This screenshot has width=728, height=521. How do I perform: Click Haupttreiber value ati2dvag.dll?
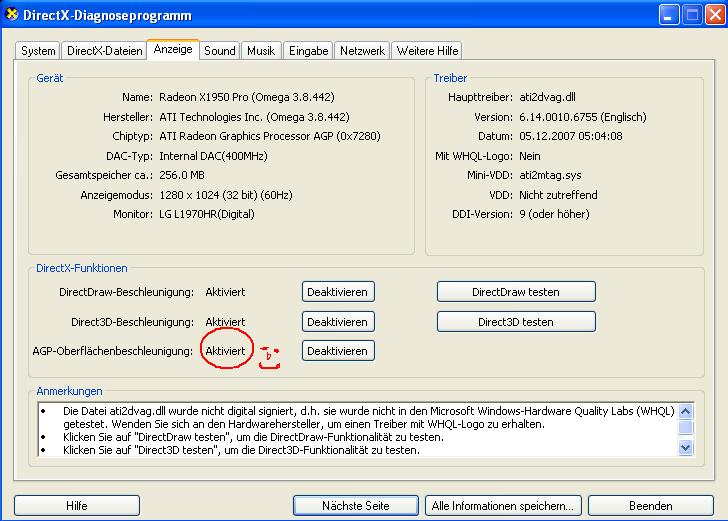(547, 97)
